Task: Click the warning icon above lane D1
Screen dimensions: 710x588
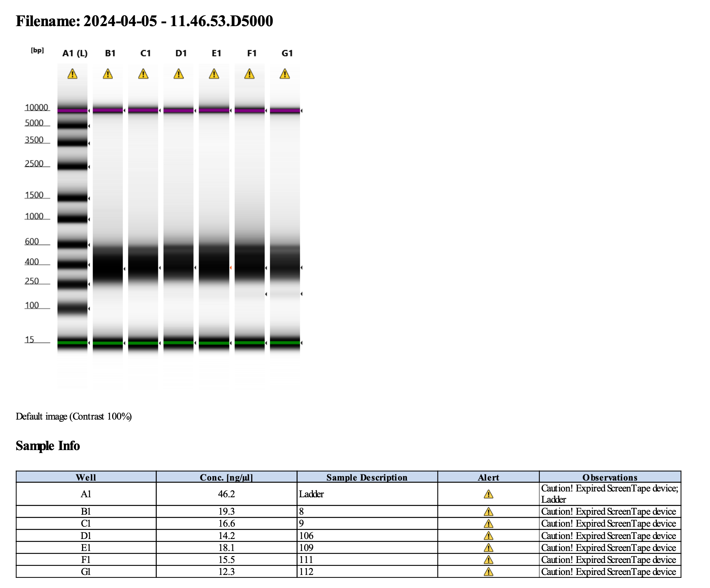Action: pos(179,74)
